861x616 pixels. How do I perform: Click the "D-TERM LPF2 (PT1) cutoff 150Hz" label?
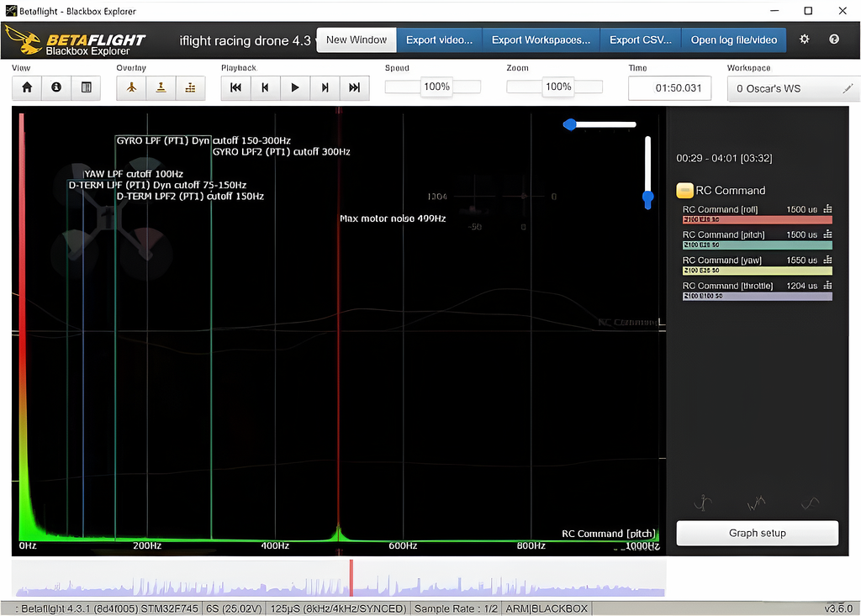pos(190,196)
